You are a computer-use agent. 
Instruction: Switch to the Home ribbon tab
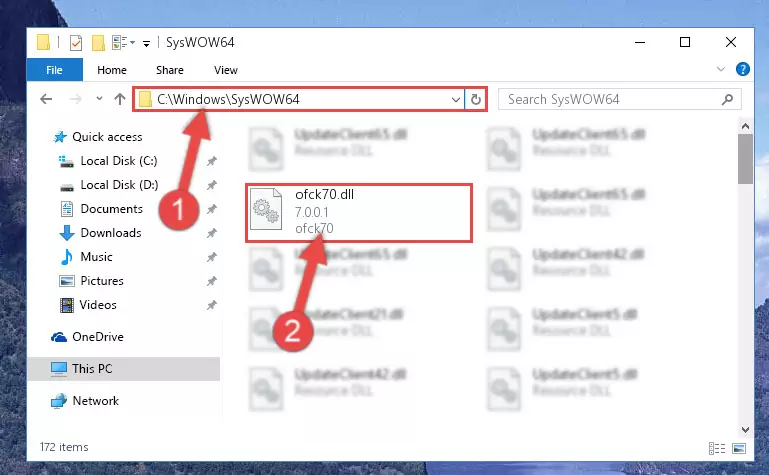pos(112,70)
